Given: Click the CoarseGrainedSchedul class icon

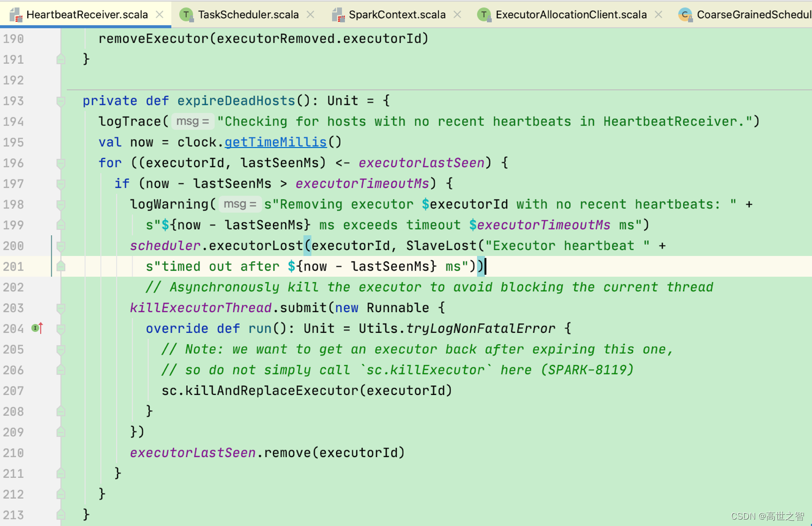Looking at the screenshot, I should click(x=685, y=14).
